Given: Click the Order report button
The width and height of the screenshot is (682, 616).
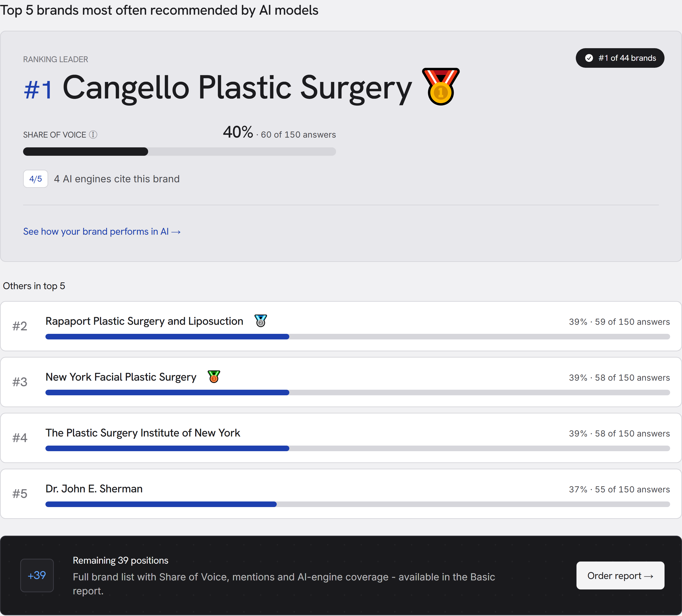Looking at the screenshot, I should point(620,575).
